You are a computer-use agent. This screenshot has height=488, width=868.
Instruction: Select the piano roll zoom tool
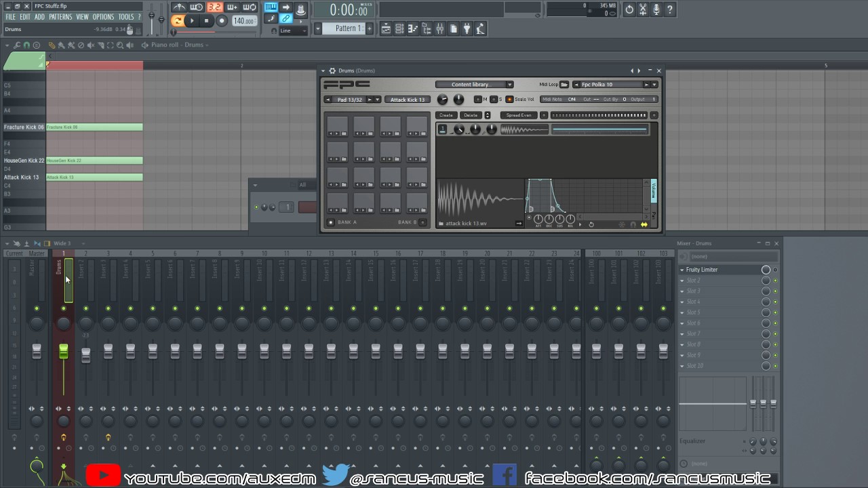coord(120,45)
